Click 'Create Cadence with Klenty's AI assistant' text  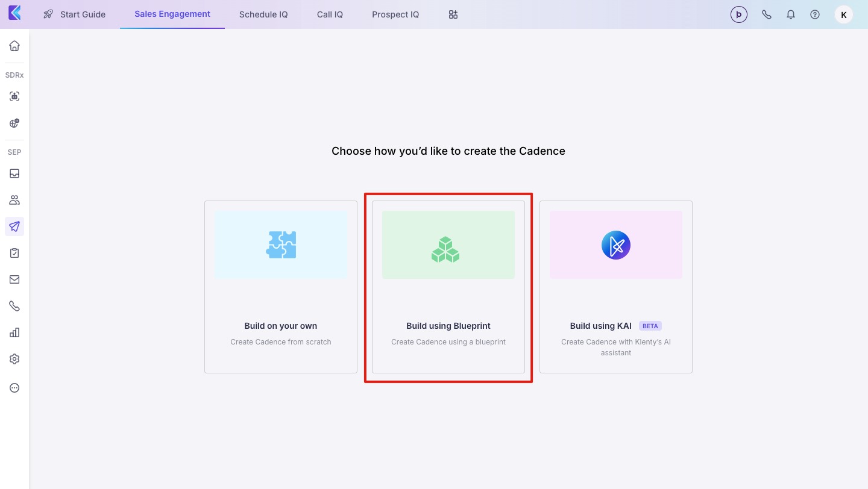616,347
